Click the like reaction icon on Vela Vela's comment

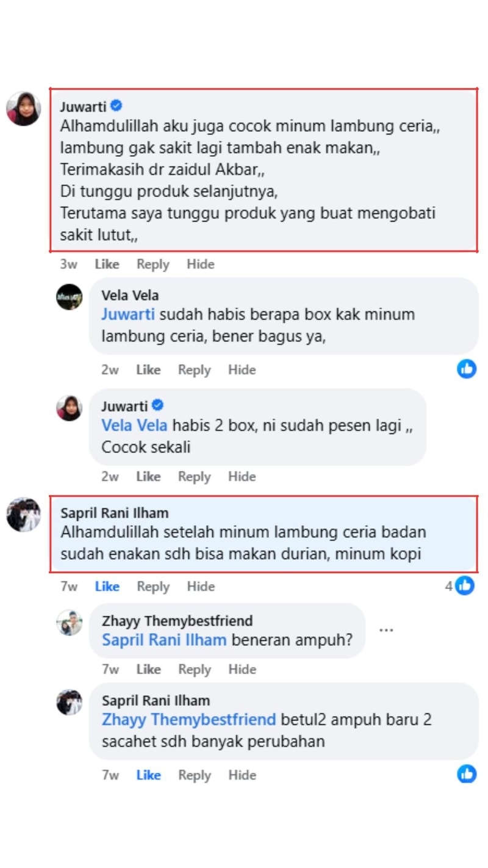pyautogui.click(x=467, y=368)
